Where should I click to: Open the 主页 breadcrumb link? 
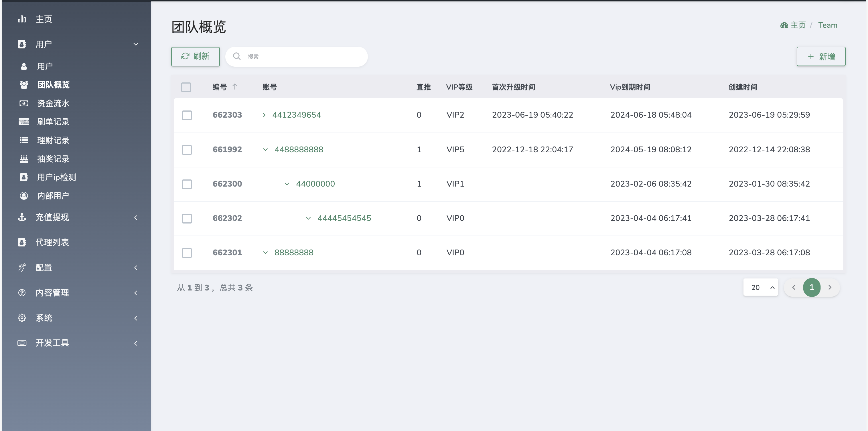point(793,25)
